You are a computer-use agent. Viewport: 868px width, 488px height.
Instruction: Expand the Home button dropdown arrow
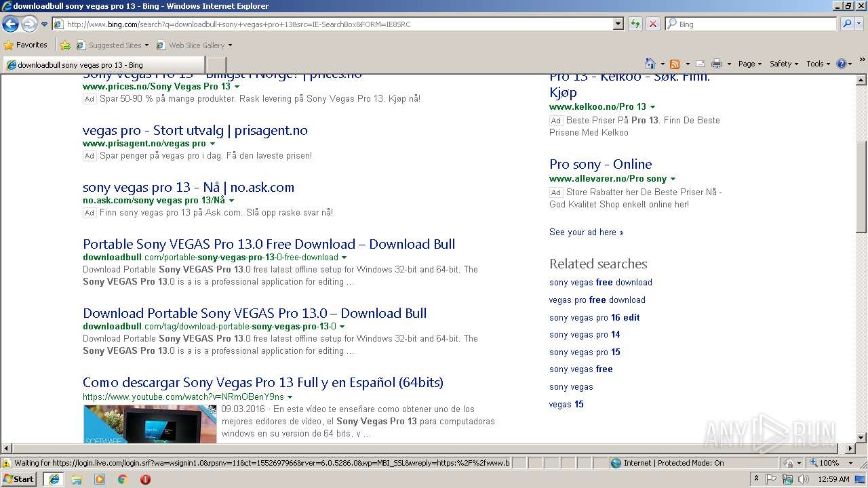click(x=663, y=64)
